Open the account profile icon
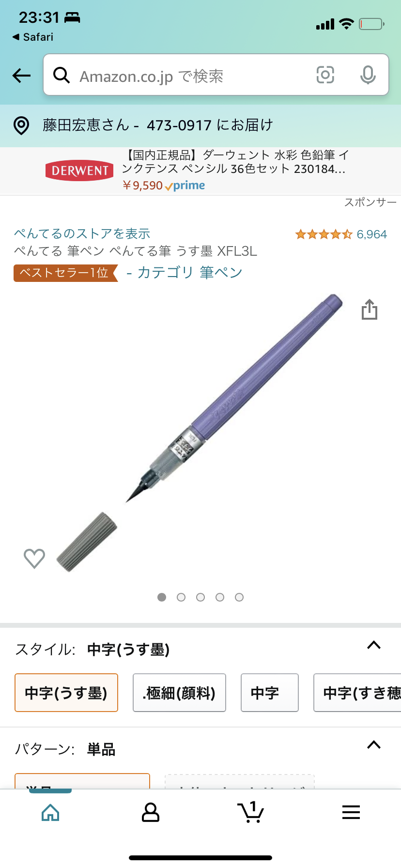The width and height of the screenshot is (401, 868). pos(150,812)
